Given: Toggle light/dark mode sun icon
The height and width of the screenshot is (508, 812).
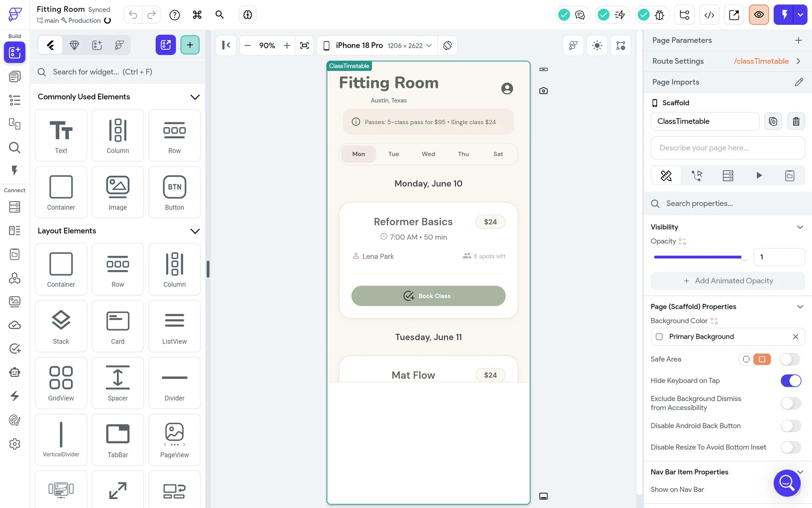Looking at the screenshot, I should point(597,45).
